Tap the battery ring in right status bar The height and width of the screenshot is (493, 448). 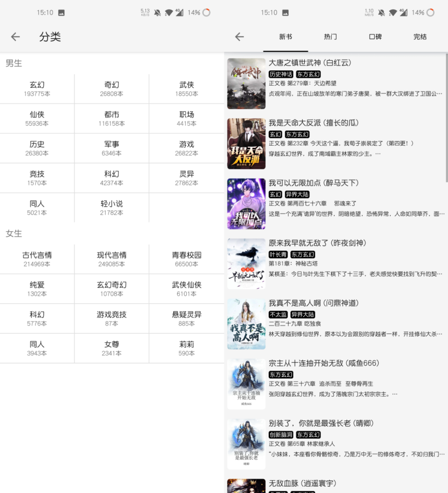(x=431, y=12)
